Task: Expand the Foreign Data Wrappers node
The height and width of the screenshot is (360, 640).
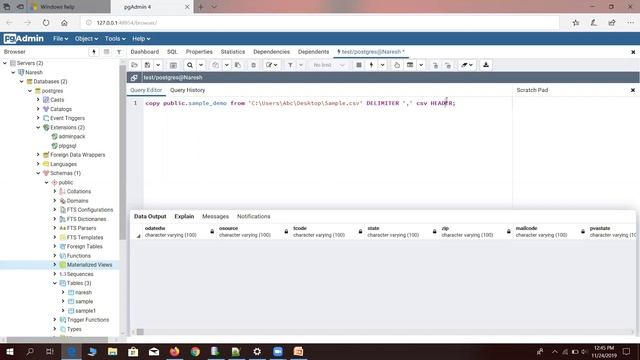Action: [38, 155]
